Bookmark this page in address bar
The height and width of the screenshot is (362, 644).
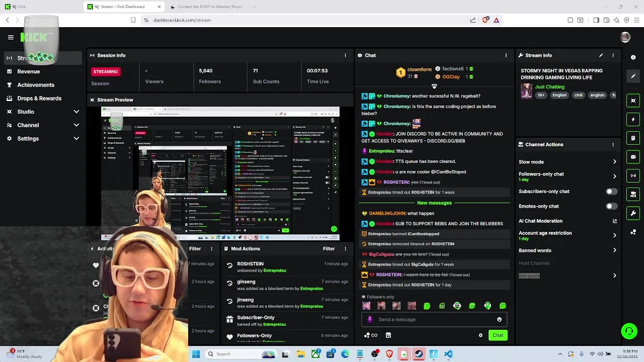133,20
